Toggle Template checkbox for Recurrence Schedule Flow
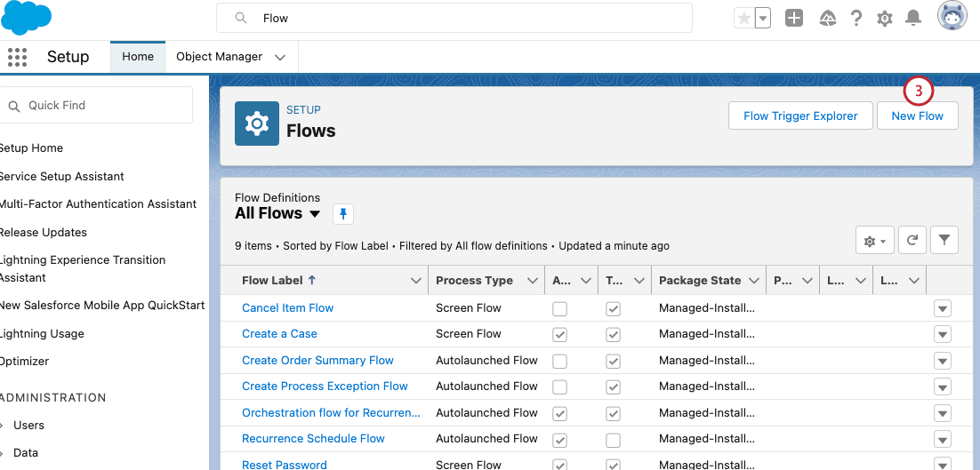The width and height of the screenshot is (980, 470). click(x=613, y=440)
